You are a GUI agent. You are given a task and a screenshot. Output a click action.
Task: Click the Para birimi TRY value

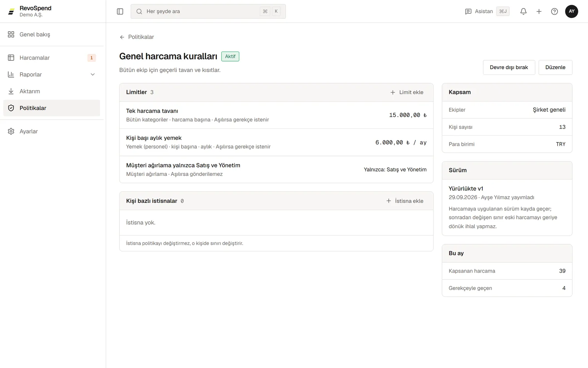pyautogui.click(x=561, y=144)
